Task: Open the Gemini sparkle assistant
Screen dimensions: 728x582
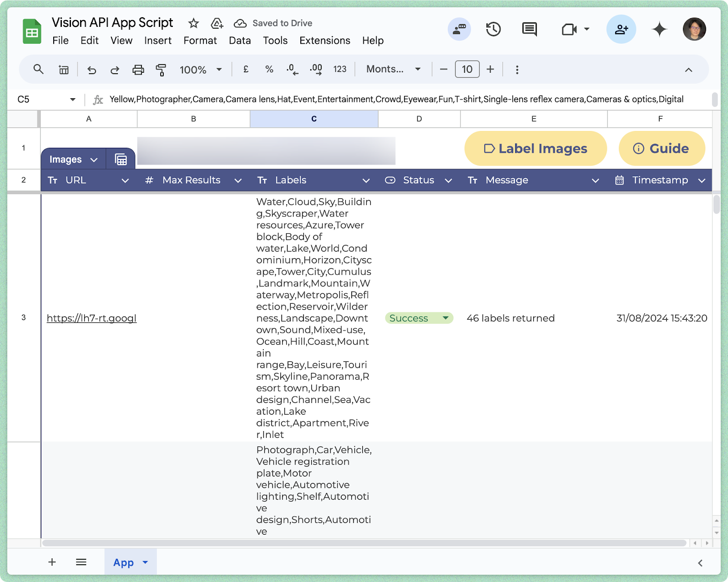Action: [x=659, y=30]
